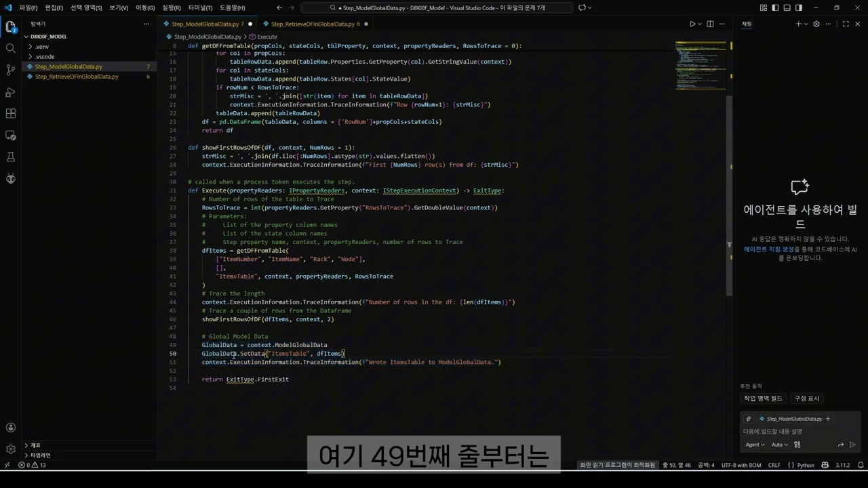This screenshot has width=868, height=488.
Task: Click the command center search box
Action: pyautogui.click(x=436, y=7)
